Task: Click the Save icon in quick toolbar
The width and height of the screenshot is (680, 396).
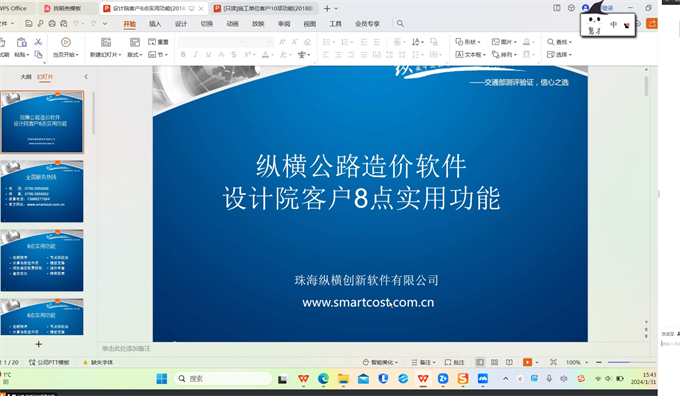Action: coord(29,23)
